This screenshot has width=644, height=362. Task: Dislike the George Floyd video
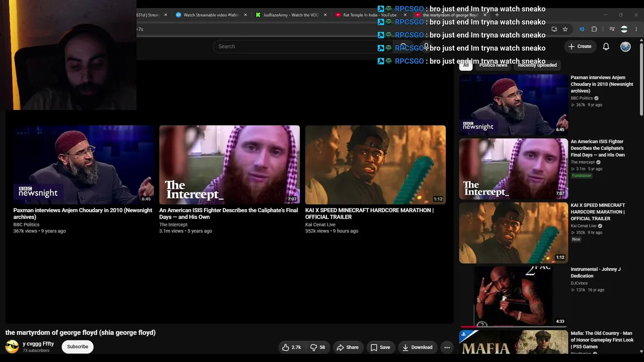[x=317, y=347]
